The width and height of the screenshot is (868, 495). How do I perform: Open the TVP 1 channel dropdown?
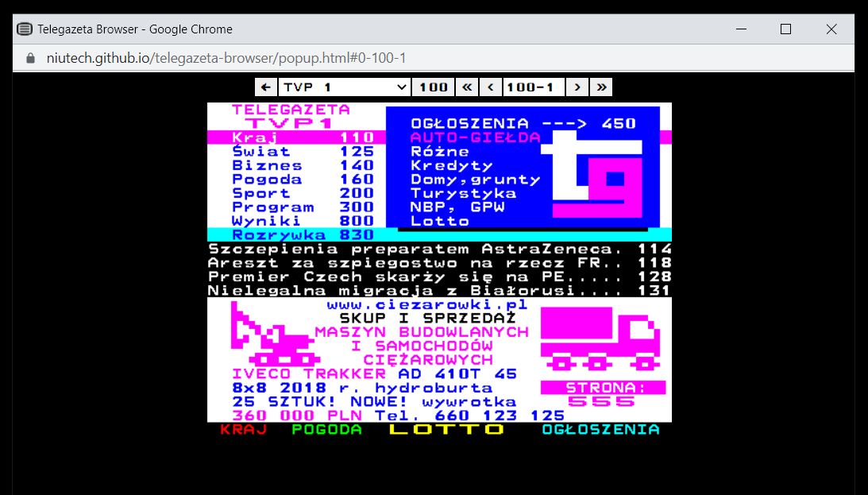(x=344, y=87)
